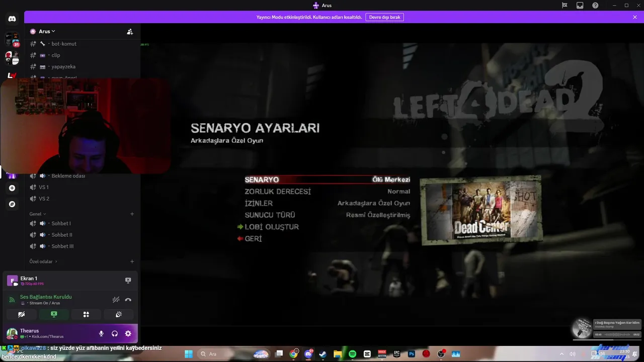Collapse the Genel channel category
The height and width of the screenshot is (362, 644).
point(37,214)
